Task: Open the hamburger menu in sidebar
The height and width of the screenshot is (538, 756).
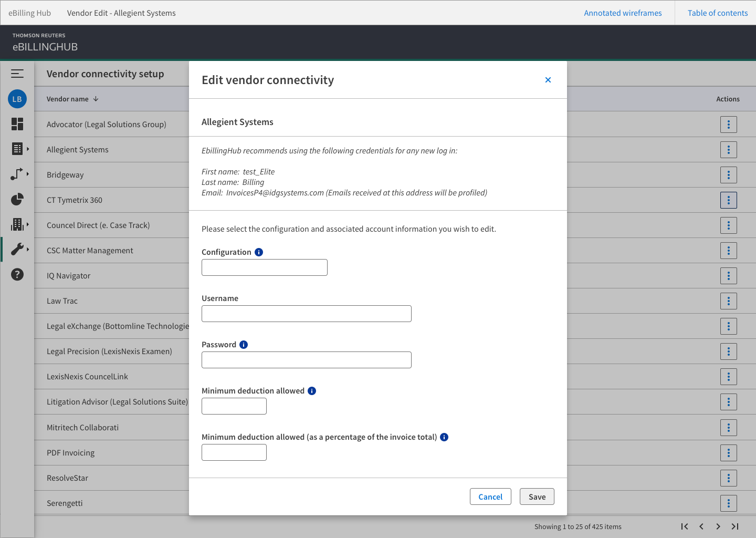Action: click(17, 74)
